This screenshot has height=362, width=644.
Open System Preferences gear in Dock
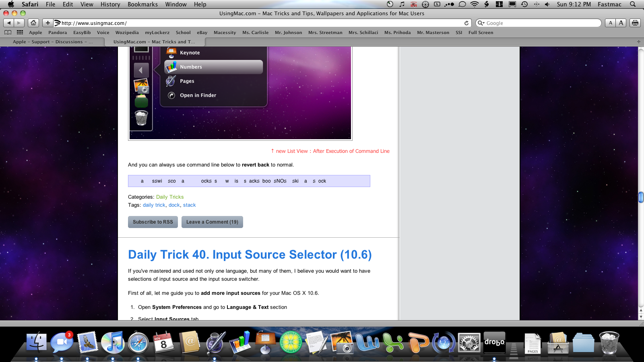pyautogui.click(x=469, y=343)
